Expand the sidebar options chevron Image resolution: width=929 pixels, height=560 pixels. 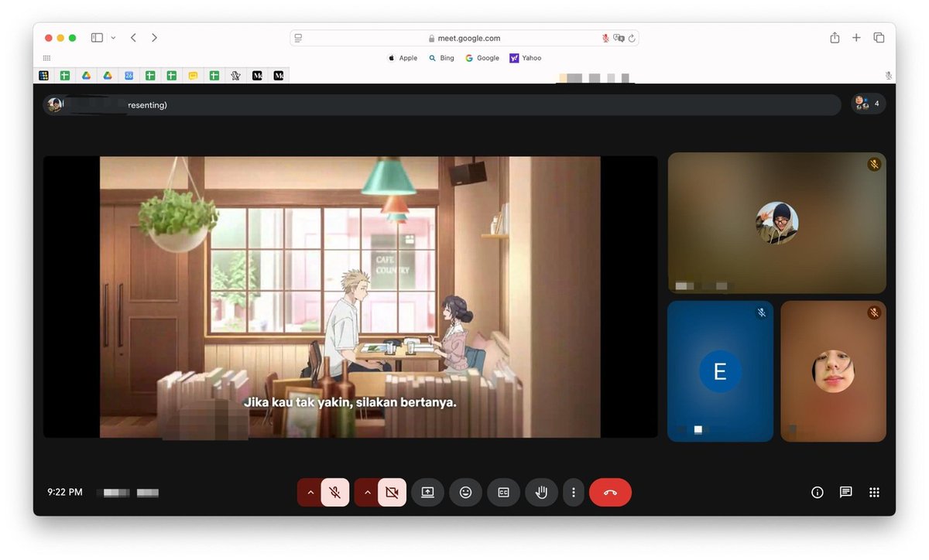113,37
